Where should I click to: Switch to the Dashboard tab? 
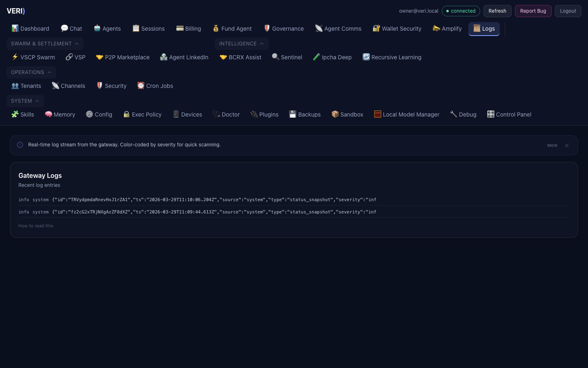pos(30,29)
